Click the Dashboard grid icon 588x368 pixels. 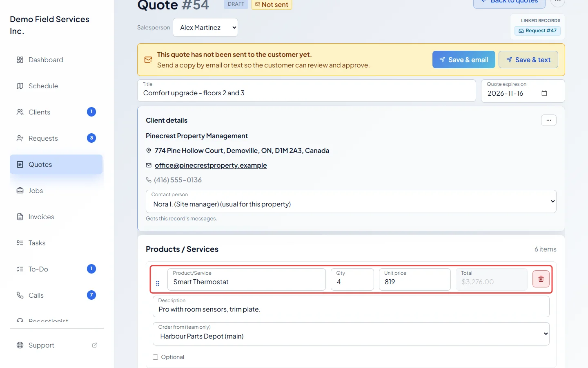[x=20, y=60]
